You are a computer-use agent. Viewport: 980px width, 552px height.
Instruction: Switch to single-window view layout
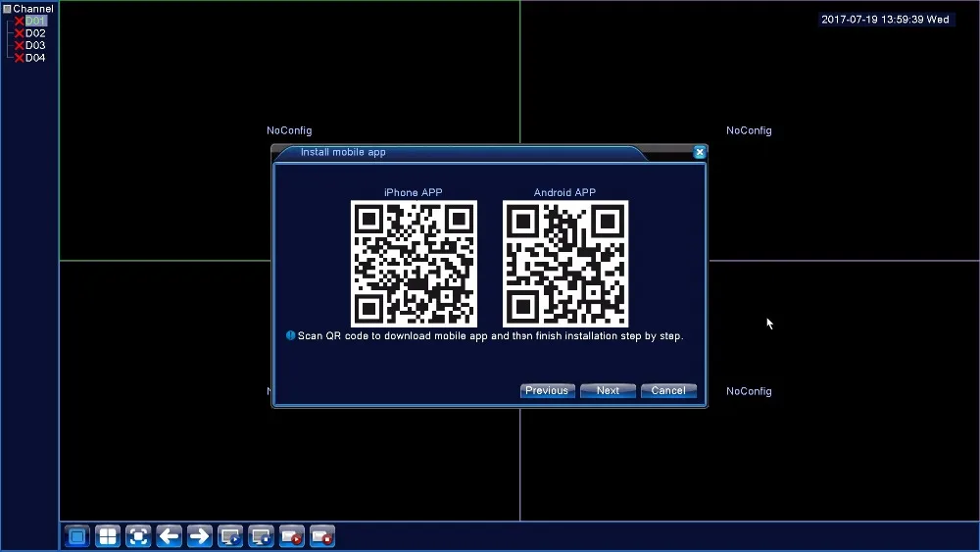77,536
